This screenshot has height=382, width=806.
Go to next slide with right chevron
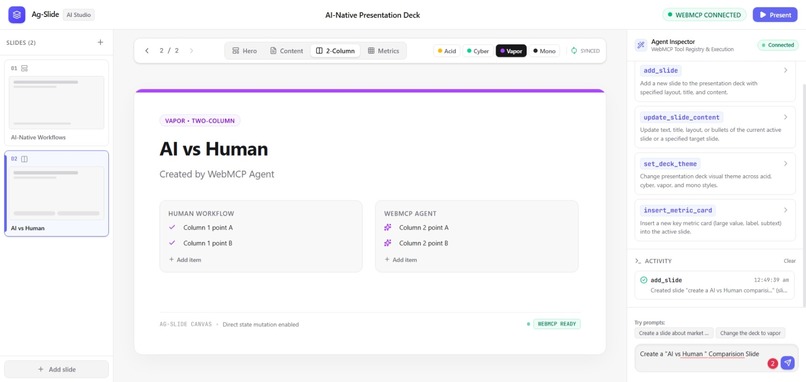[192, 51]
